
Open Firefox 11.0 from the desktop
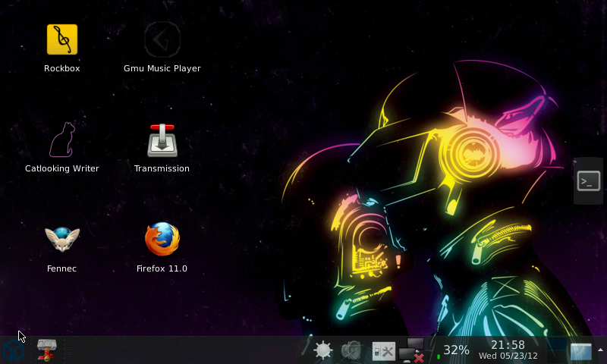[x=162, y=240]
